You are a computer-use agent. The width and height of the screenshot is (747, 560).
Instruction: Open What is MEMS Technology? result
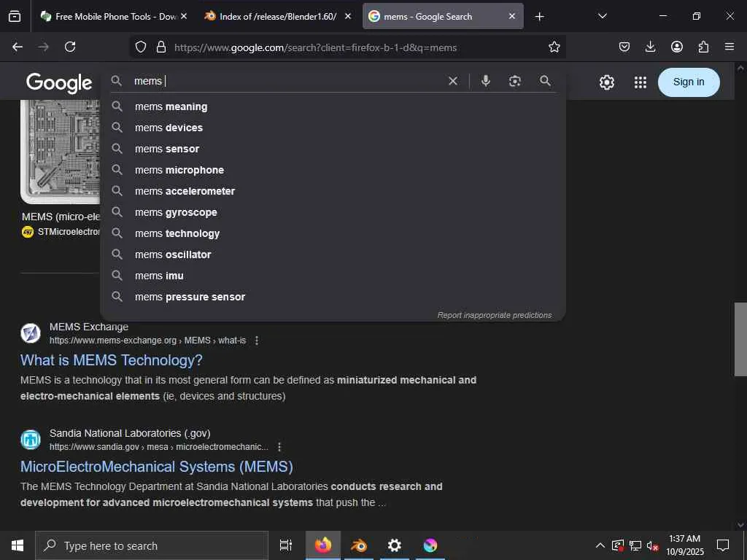112,360
